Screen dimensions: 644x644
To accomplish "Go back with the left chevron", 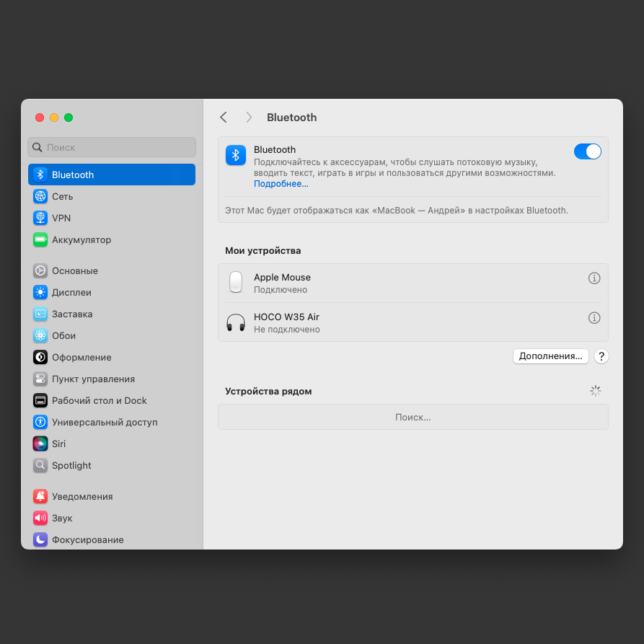I will point(224,118).
